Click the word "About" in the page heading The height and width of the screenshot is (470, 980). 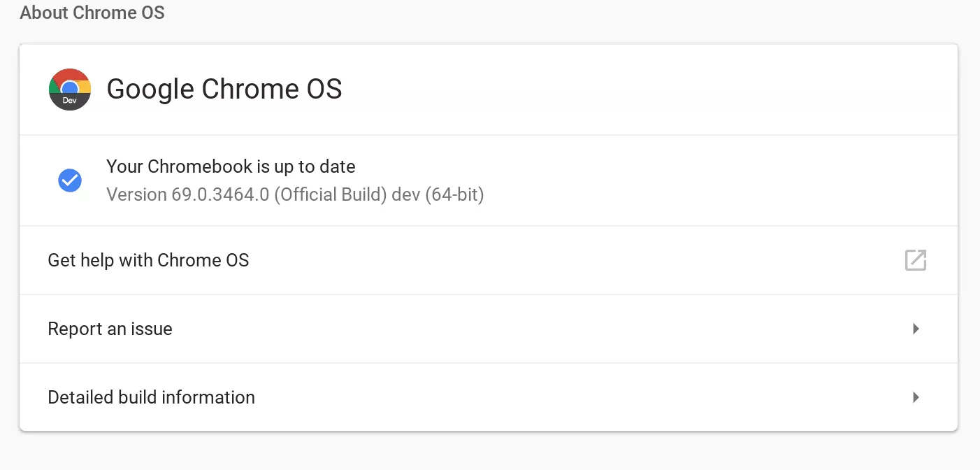[39, 13]
